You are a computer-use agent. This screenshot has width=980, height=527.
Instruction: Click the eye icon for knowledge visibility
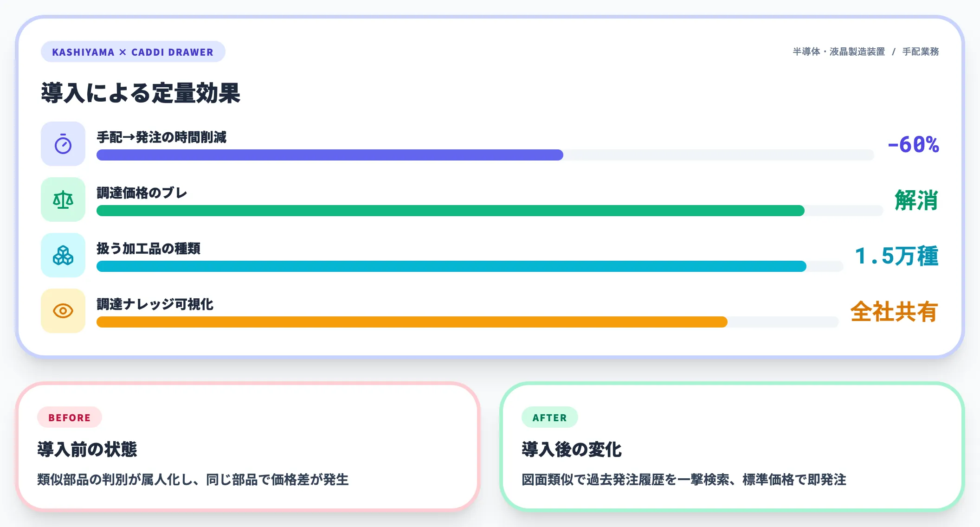click(63, 311)
